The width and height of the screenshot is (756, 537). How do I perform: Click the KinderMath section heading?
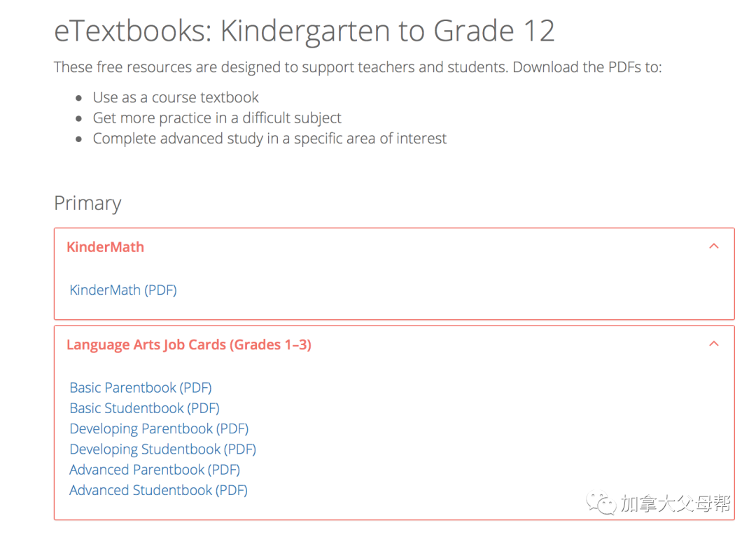click(x=105, y=246)
